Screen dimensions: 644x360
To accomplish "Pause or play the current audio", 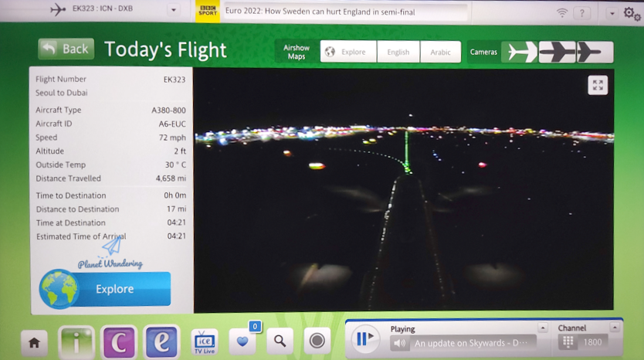I will tap(364, 338).
